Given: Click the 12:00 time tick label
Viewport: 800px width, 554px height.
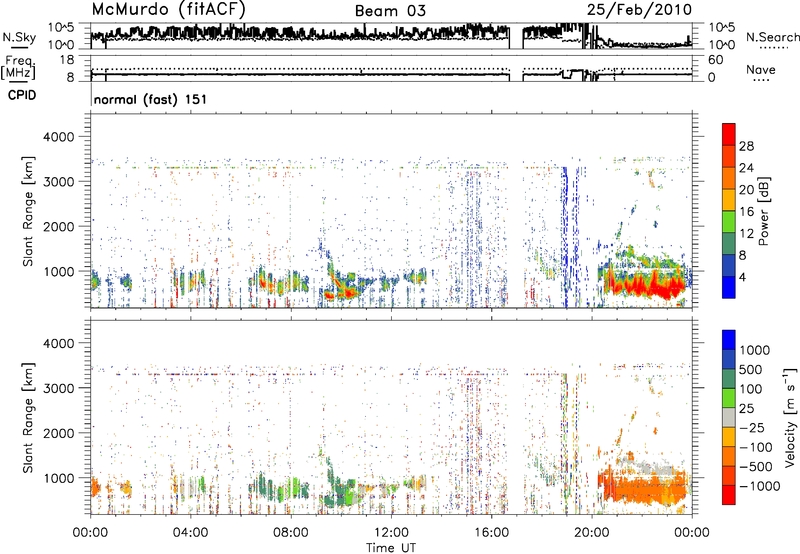Looking at the screenshot, I should tap(391, 533).
